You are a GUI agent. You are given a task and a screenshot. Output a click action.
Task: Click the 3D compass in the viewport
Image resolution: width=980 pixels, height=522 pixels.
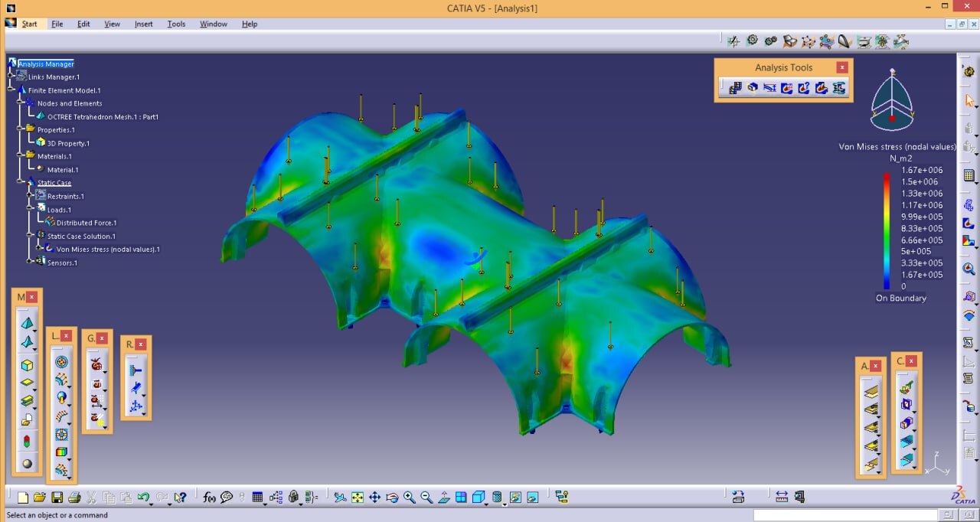[892, 103]
